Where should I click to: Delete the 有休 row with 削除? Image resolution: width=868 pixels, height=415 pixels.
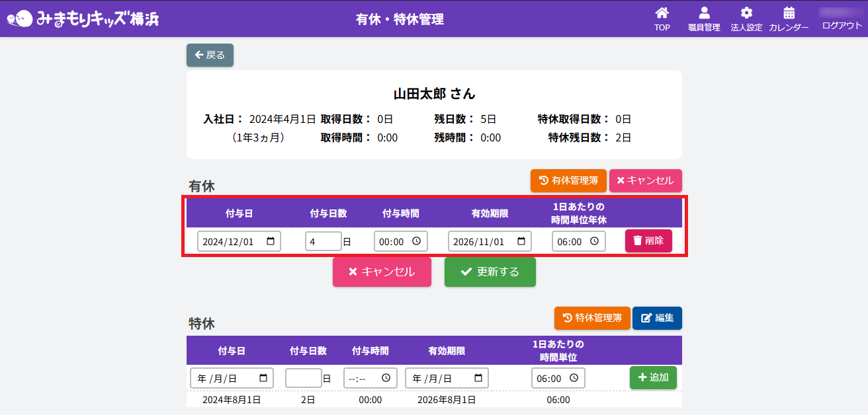[x=648, y=241]
